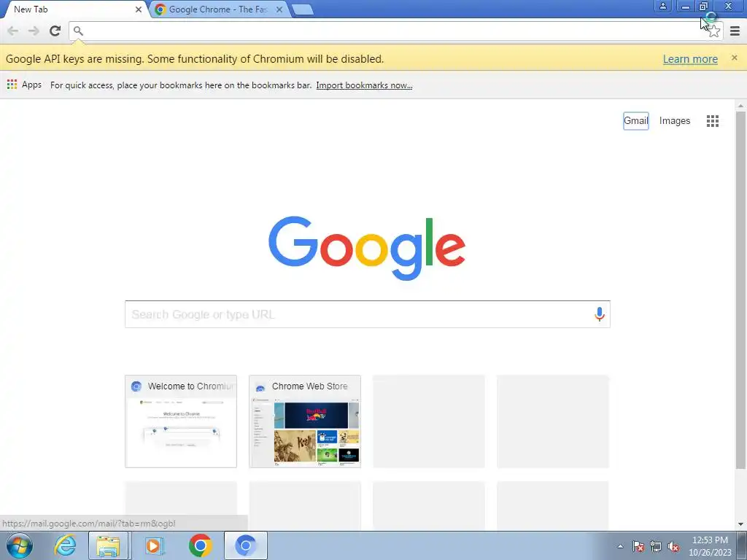Open the Action Center flag icon
Screen dimensions: 747x560
click(x=638, y=546)
